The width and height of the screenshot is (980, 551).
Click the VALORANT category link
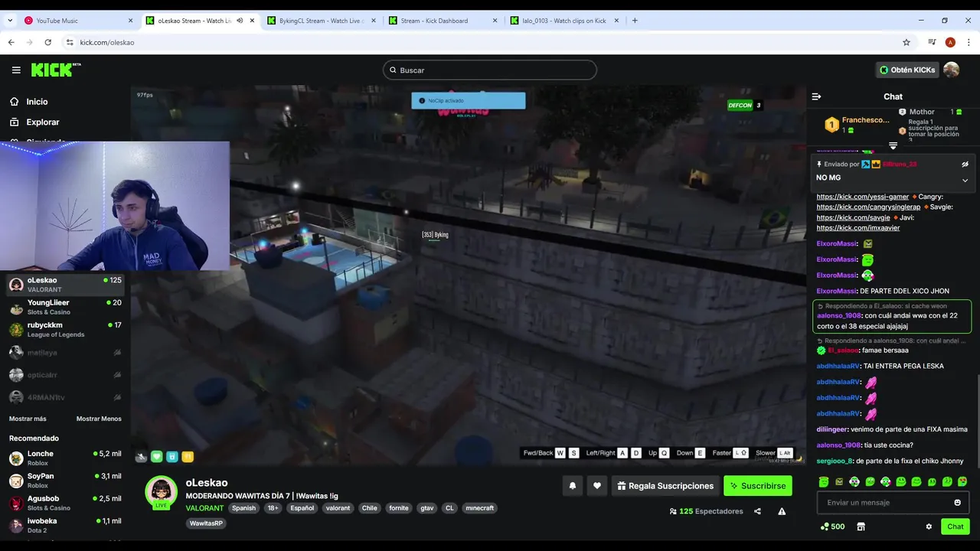click(204, 508)
